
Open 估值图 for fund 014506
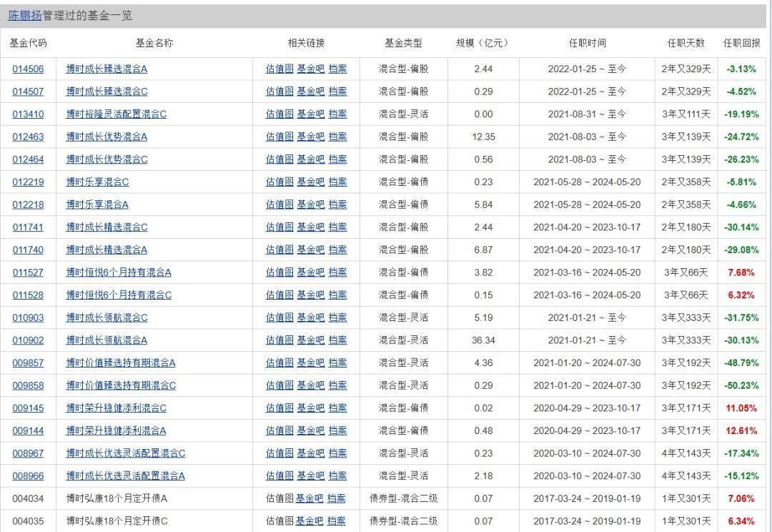(x=279, y=69)
